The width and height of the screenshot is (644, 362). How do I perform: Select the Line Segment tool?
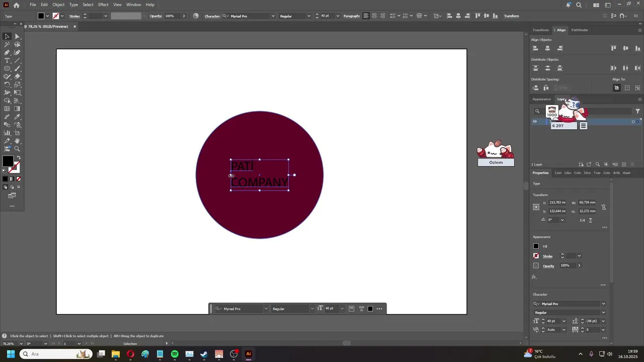click(17, 60)
